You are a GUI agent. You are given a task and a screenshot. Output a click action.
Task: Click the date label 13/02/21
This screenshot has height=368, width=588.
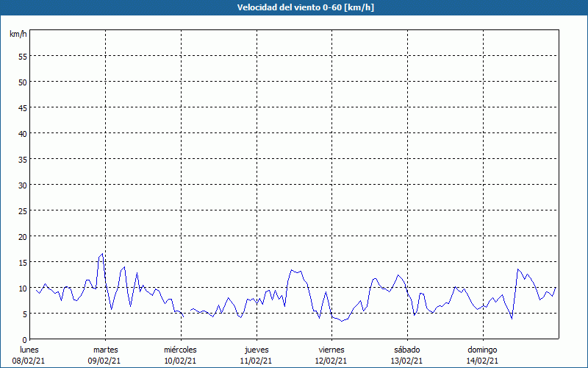tap(407, 361)
